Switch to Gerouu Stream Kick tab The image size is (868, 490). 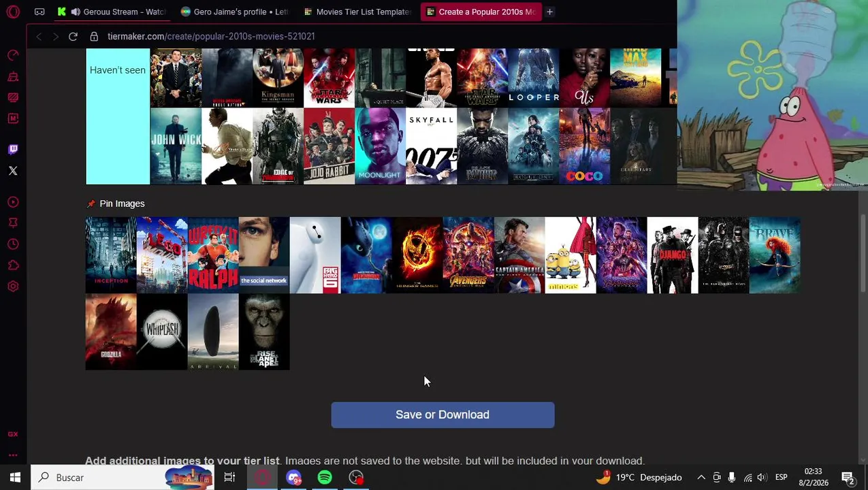coord(112,12)
